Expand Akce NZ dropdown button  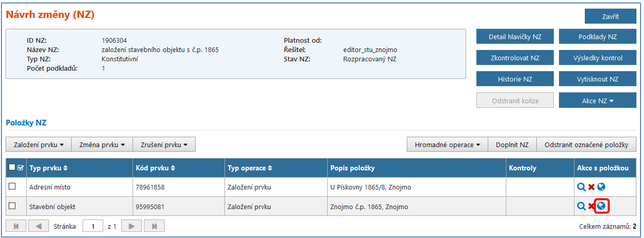(597, 100)
